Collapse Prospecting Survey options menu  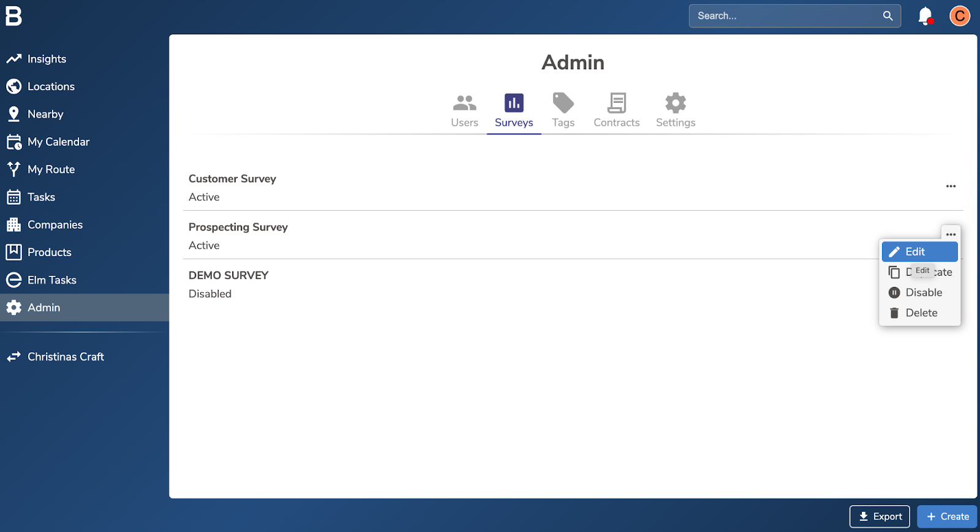click(951, 234)
